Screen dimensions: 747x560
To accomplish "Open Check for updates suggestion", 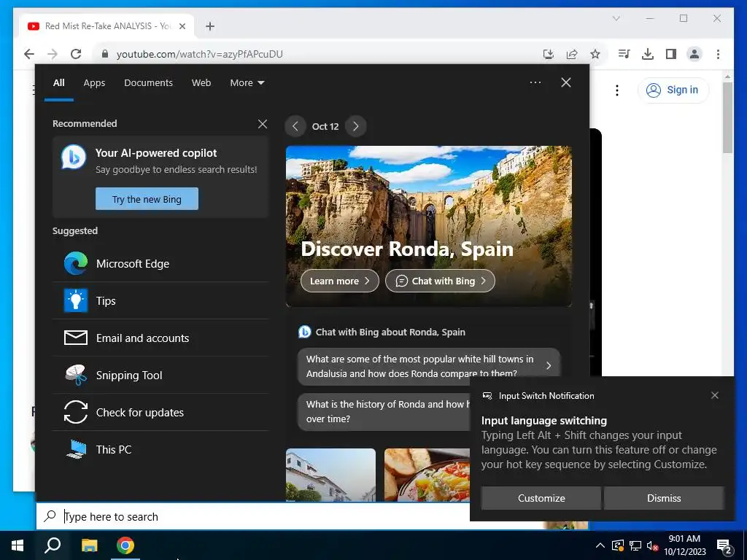I will (x=160, y=413).
